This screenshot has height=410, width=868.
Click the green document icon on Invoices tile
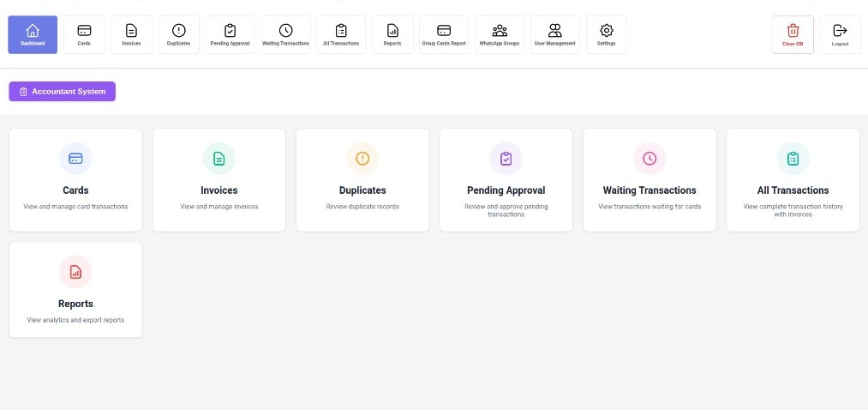tap(219, 159)
